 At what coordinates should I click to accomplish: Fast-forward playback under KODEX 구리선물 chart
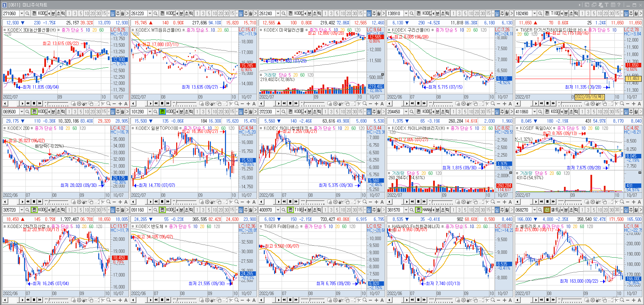point(424,103)
